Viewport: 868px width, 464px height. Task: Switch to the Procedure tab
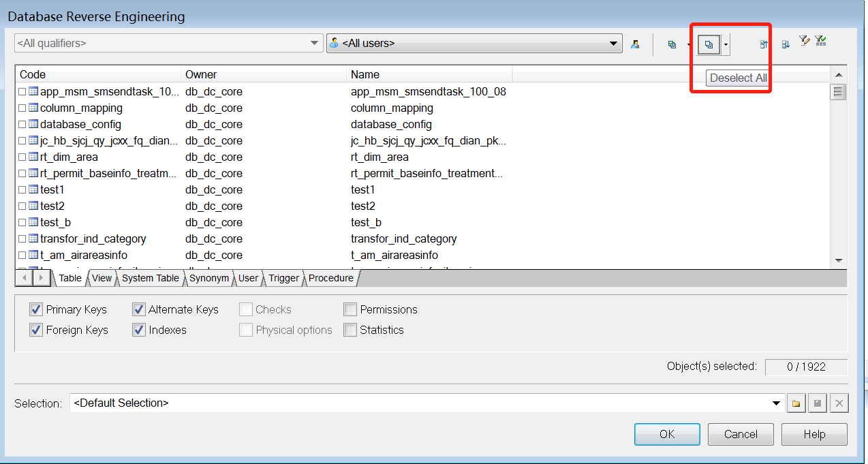pos(331,278)
